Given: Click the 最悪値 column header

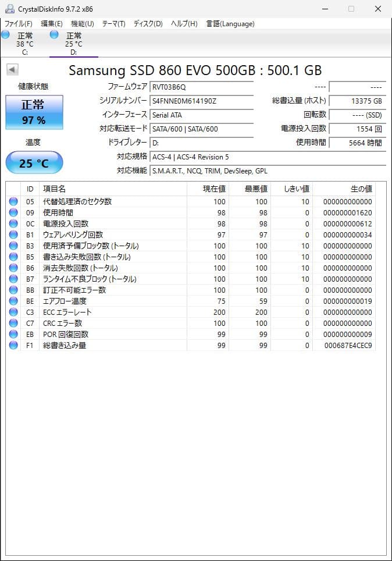Looking at the screenshot, I should (x=250, y=189).
